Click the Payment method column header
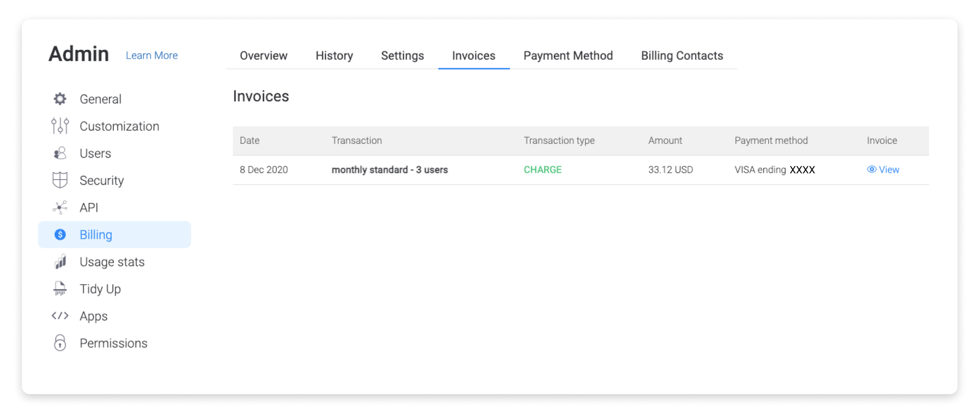 pyautogui.click(x=771, y=140)
